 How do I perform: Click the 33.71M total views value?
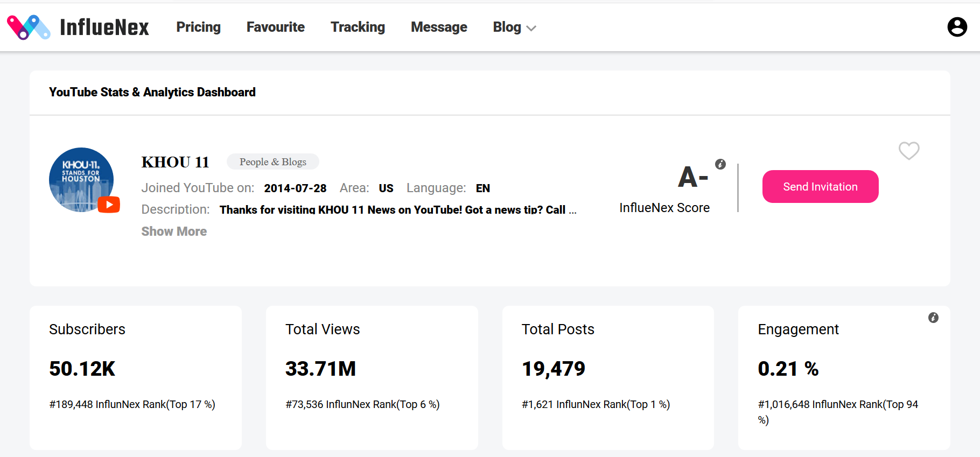pyautogui.click(x=320, y=369)
